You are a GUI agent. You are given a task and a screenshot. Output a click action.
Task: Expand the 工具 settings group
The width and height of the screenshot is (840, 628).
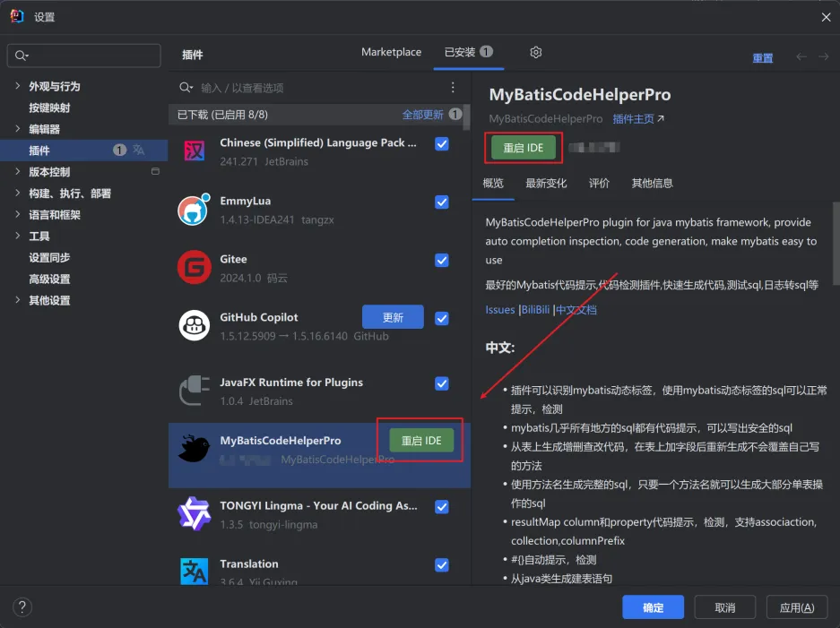tap(18, 236)
